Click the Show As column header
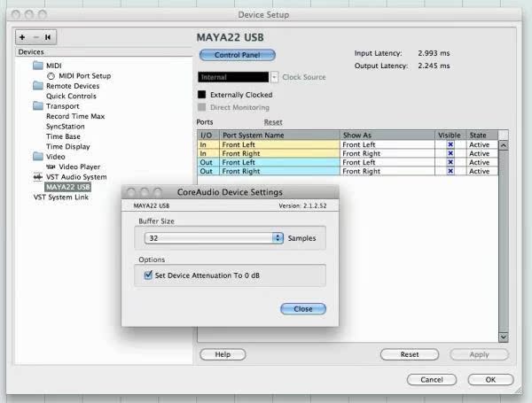Viewport: 532px width, 403px height. click(x=387, y=135)
